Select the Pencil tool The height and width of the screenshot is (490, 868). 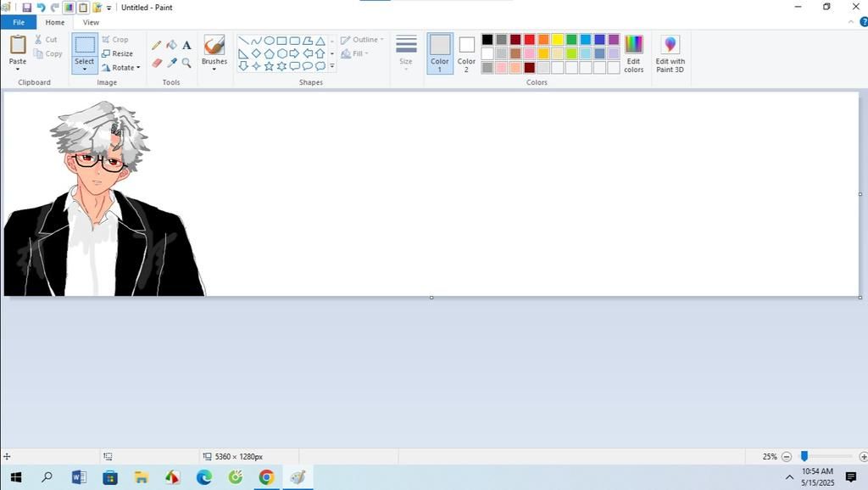157,45
